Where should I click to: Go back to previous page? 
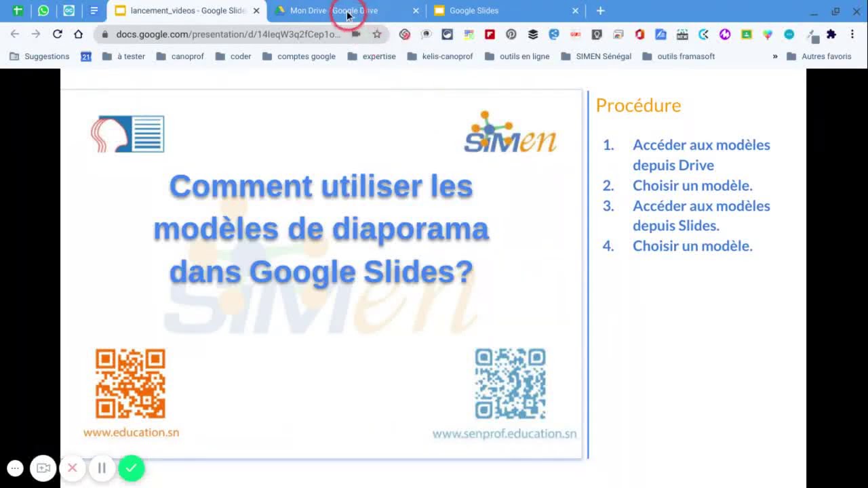tap(15, 34)
